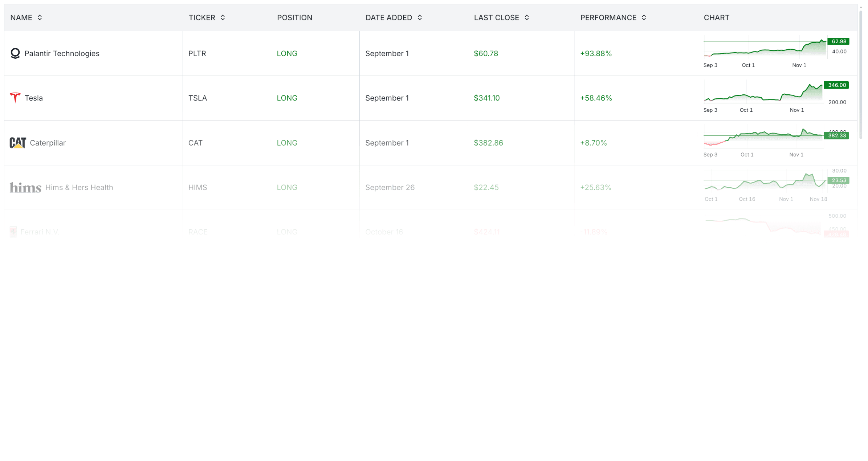Open the Palantir Technologies row name
Viewport: 868px width, 461px height.
click(x=62, y=53)
